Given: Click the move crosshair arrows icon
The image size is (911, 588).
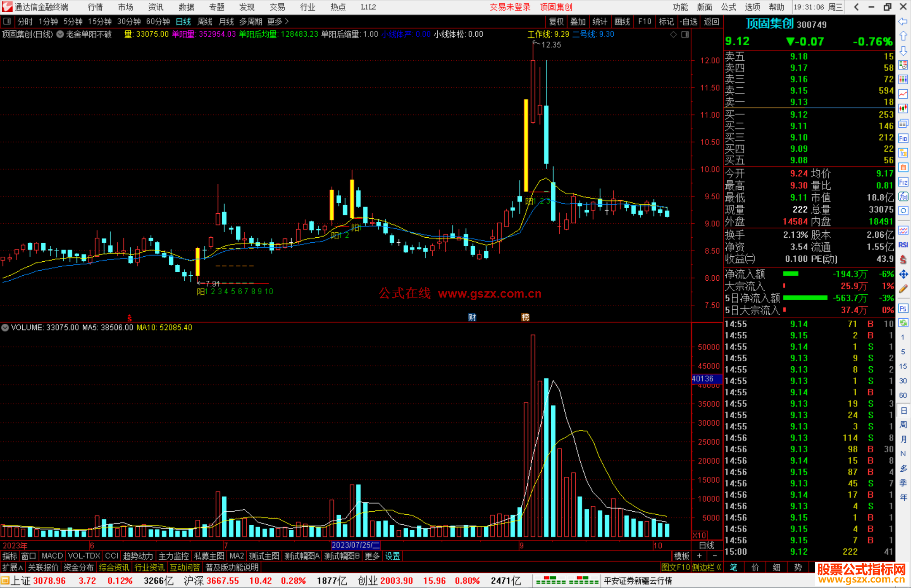Looking at the screenshot, I should pos(903,274).
